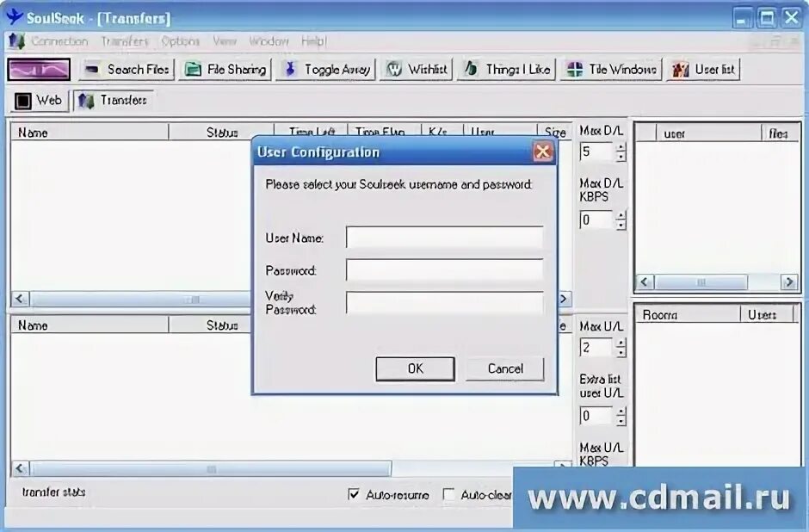Click the Extra list user U/L spinner arrows
Screen dimensions: 809x532
621,416
